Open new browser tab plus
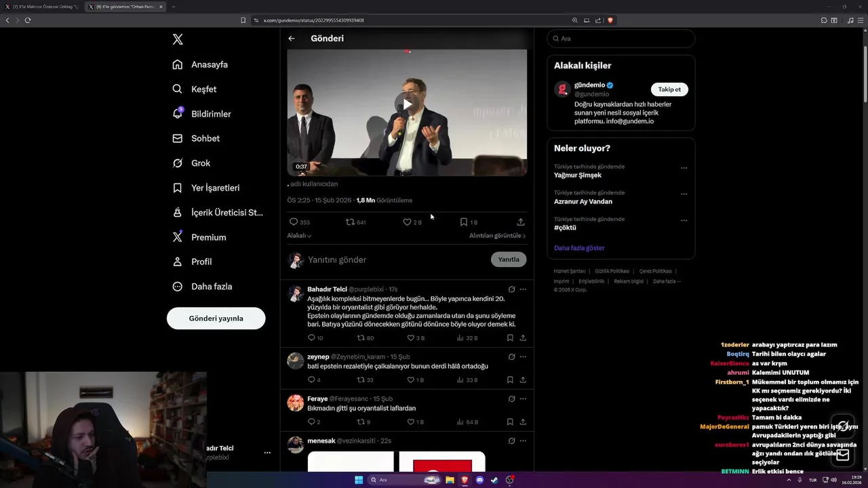868x488 pixels. tap(173, 7)
